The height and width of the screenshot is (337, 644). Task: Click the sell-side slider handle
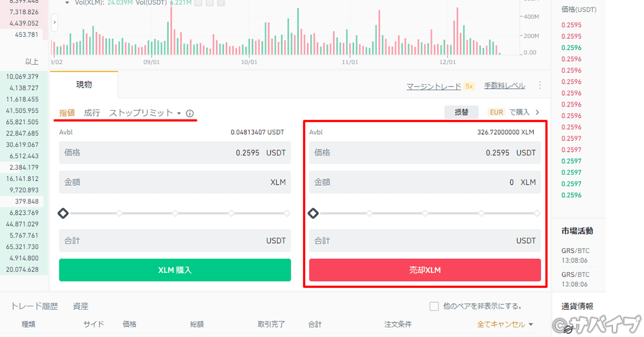(x=313, y=213)
